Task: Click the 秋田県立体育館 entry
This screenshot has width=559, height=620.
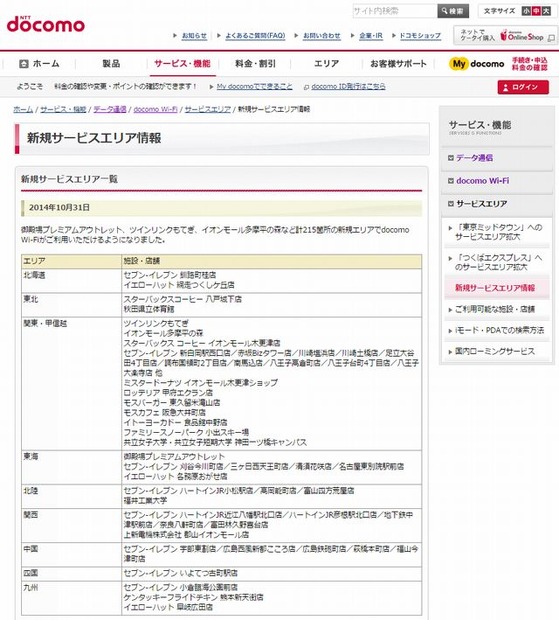Action: coord(149,309)
